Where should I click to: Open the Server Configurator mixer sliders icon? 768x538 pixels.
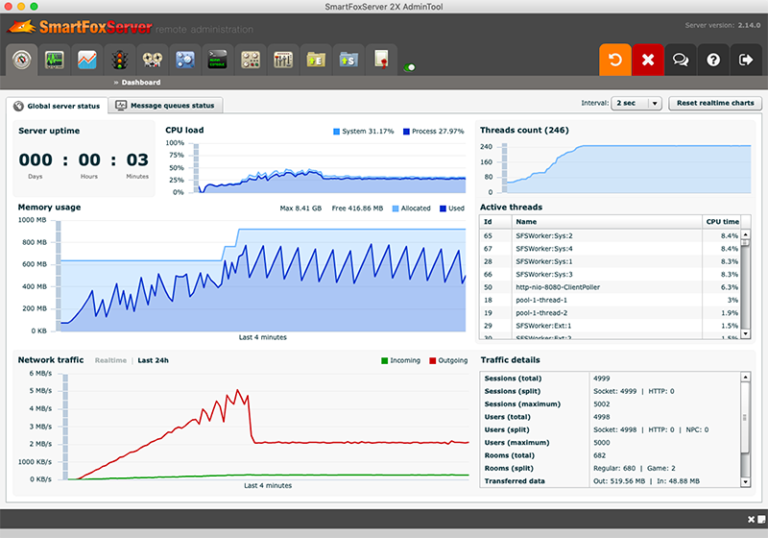[283, 60]
